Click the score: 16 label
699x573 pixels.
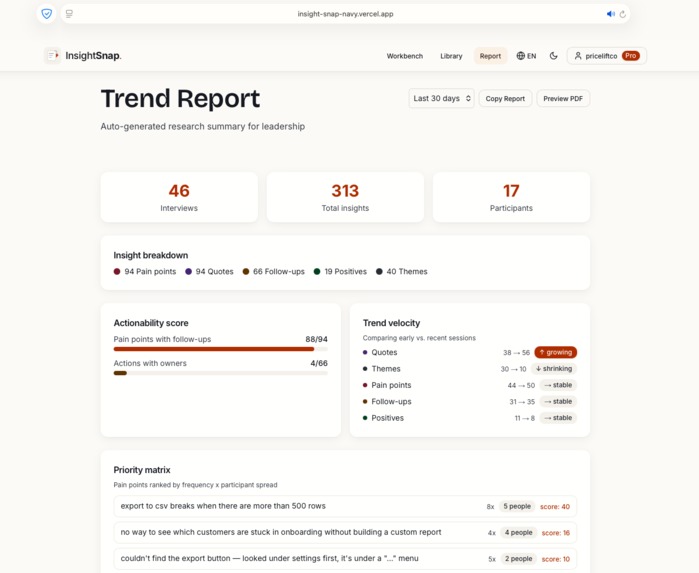556,533
